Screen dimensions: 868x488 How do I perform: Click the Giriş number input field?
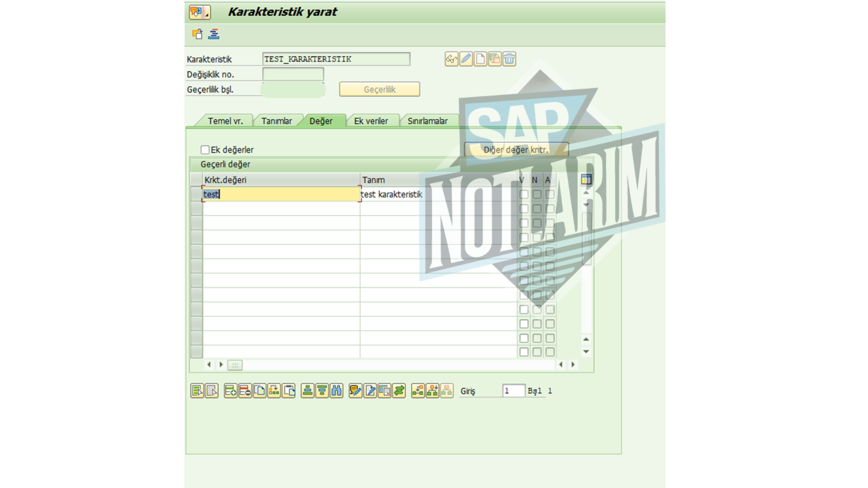pyautogui.click(x=514, y=391)
